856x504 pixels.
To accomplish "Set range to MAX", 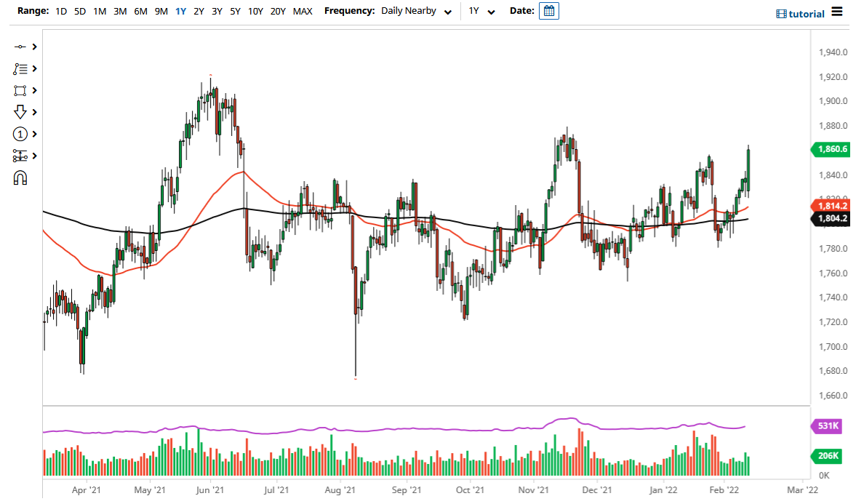I will pyautogui.click(x=303, y=11).
